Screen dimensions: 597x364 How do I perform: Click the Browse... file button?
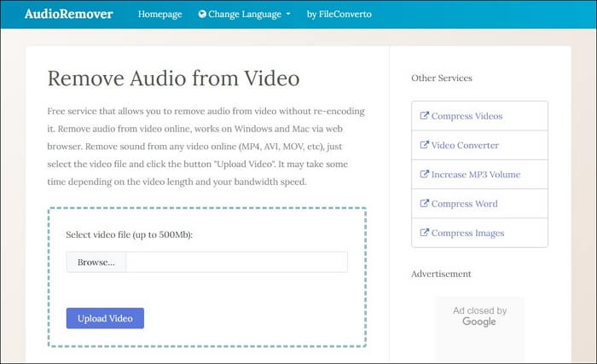coord(96,262)
